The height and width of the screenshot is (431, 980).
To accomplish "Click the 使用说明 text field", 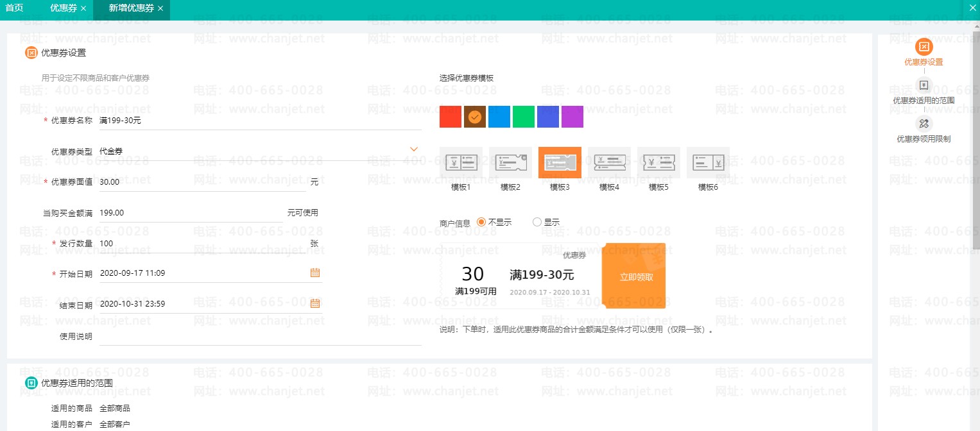I will pyautogui.click(x=260, y=336).
